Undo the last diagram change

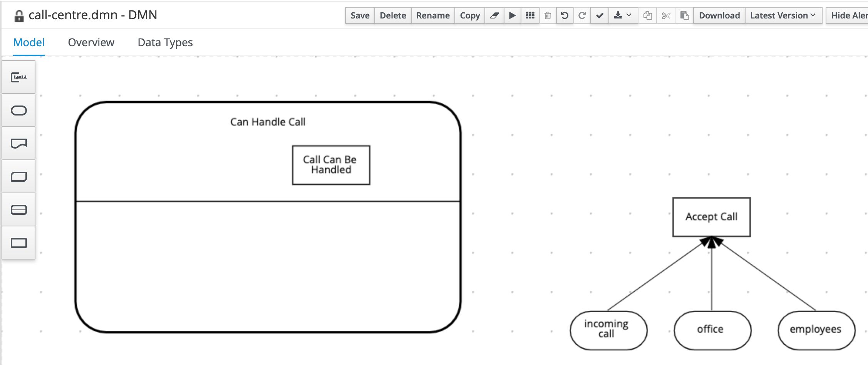(x=565, y=15)
